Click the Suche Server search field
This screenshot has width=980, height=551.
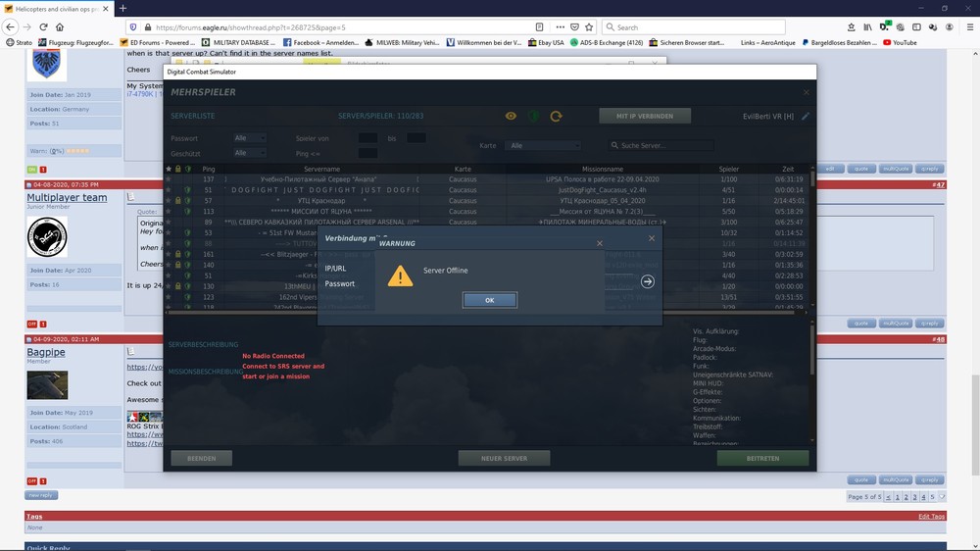point(661,145)
